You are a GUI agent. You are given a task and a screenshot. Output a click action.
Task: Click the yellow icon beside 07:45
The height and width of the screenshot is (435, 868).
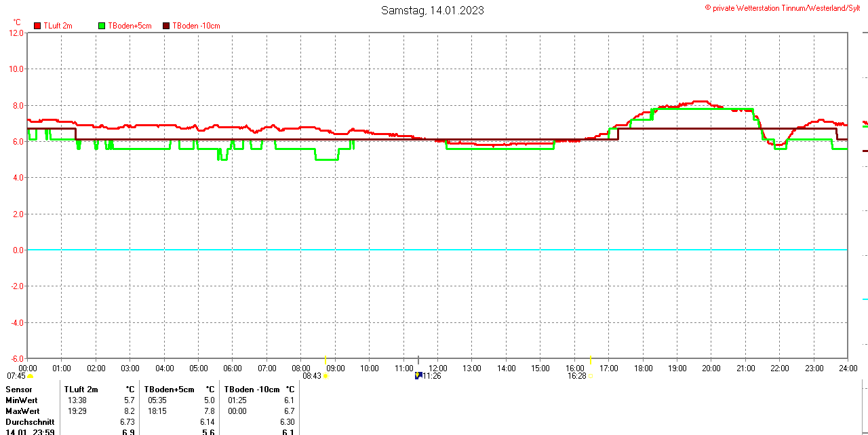pyautogui.click(x=31, y=376)
